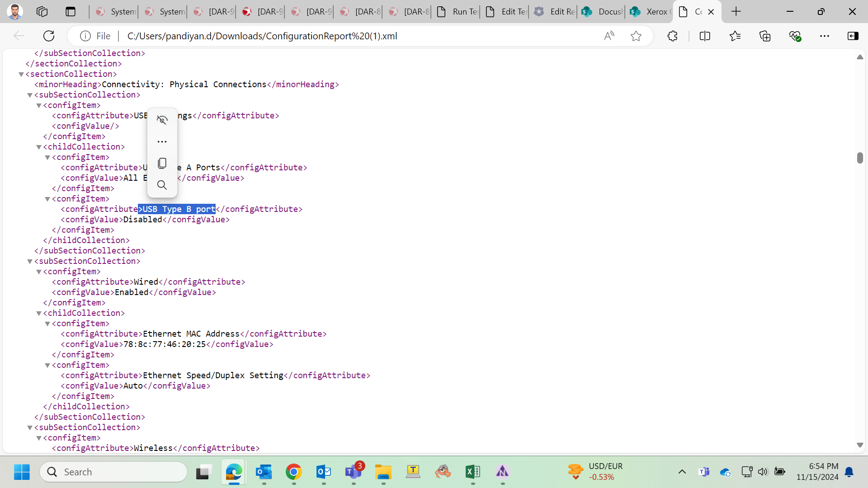868x488 pixels.
Task: Click the Read aloud icon in address bar
Action: pos(609,36)
